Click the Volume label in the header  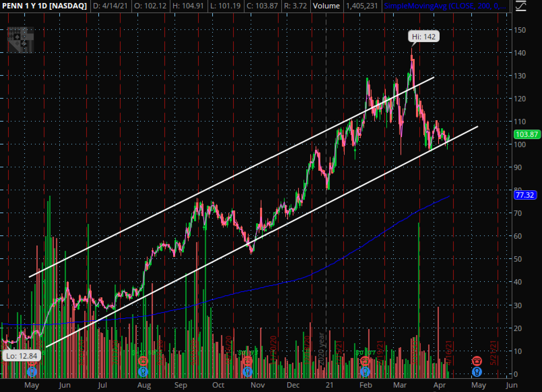(x=326, y=6)
